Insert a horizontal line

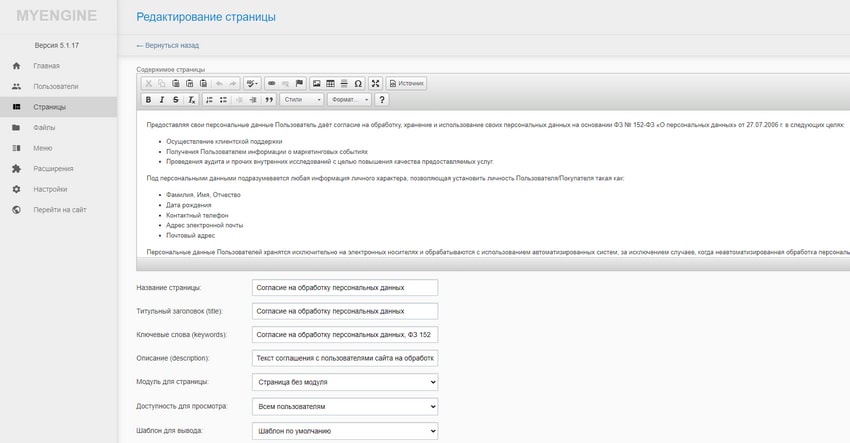click(x=344, y=84)
